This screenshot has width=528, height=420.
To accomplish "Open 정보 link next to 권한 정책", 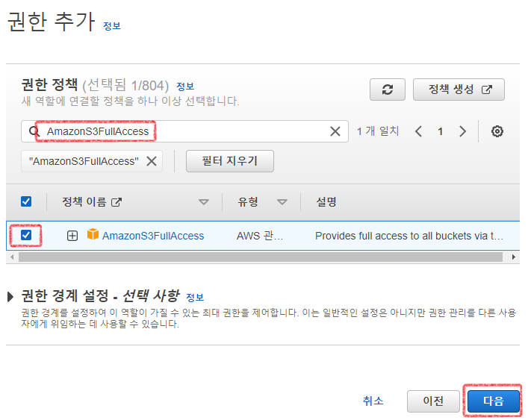I will [x=185, y=86].
